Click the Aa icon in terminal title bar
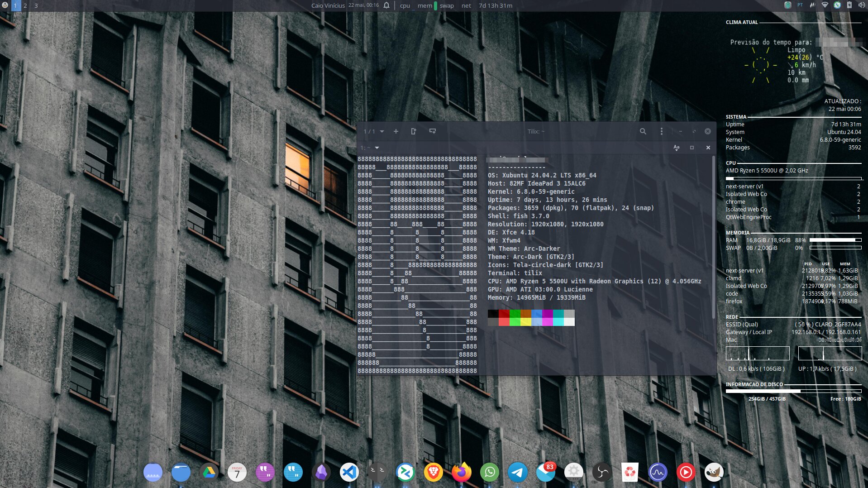This screenshot has height=488, width=868. click(676, 148)
